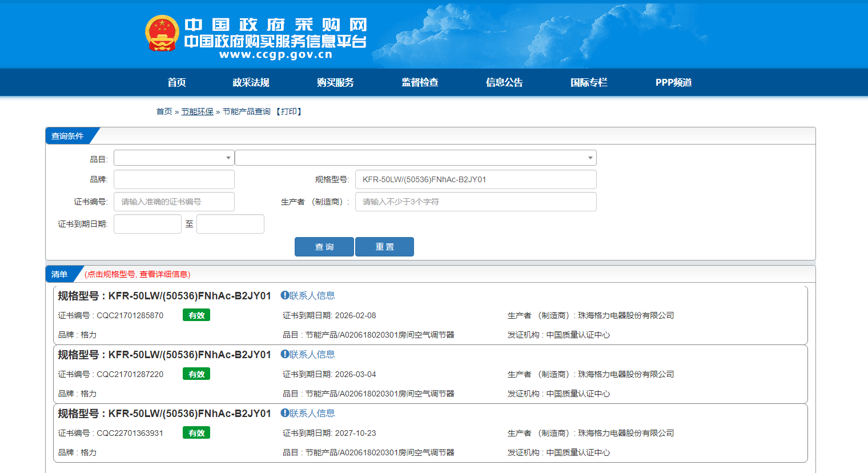The height and width of the screenshot is (473, 868).
Task: Click the certificate expiry end date field
Action: [230, 224]
